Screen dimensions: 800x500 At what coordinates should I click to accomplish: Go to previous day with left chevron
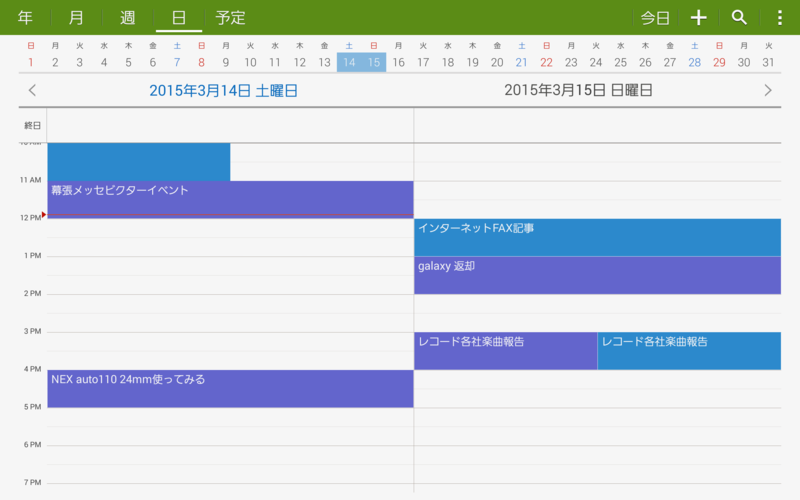[32, 90]
